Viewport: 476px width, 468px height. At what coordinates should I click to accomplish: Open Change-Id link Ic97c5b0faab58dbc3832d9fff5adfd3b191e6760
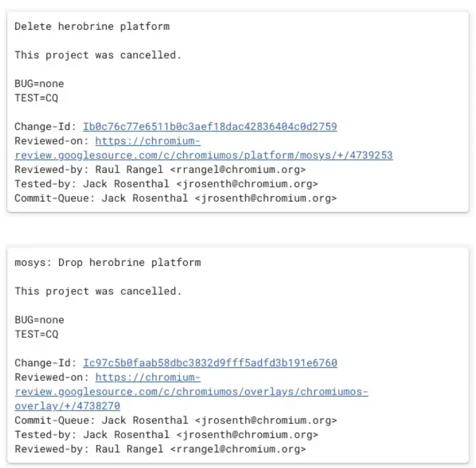(x=210, y=362)
